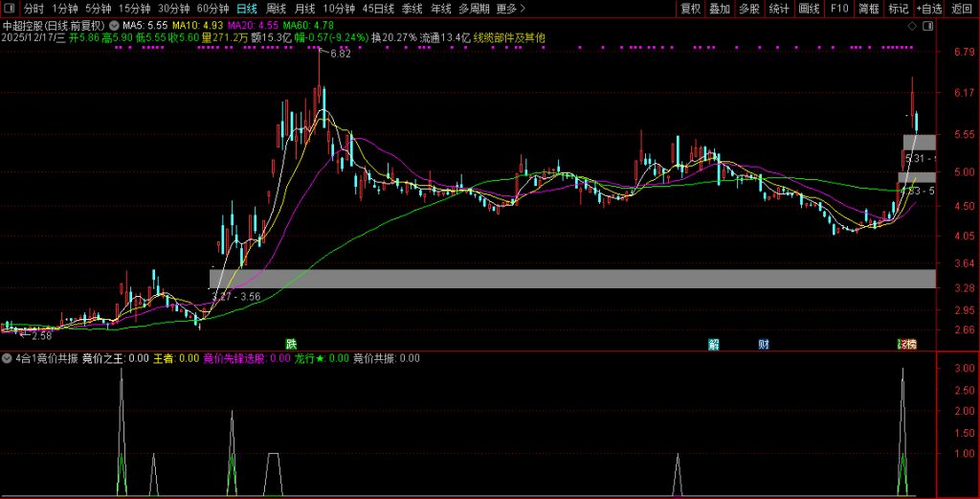Screen dimensions: 980x499
Task: Click the gray 4.83 gap zone box
Action: (917, 177)
